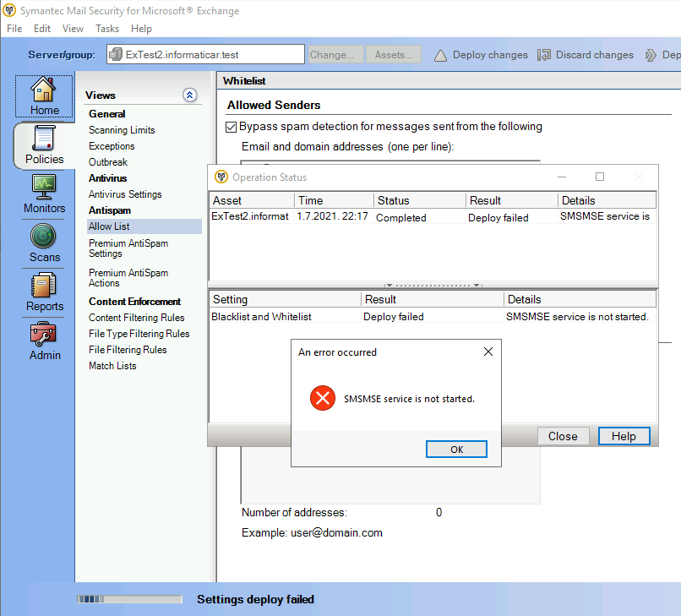The image size is (681, 616).
Task: Click the Help button in Operation Status
Action: click(x=624, y=436)
